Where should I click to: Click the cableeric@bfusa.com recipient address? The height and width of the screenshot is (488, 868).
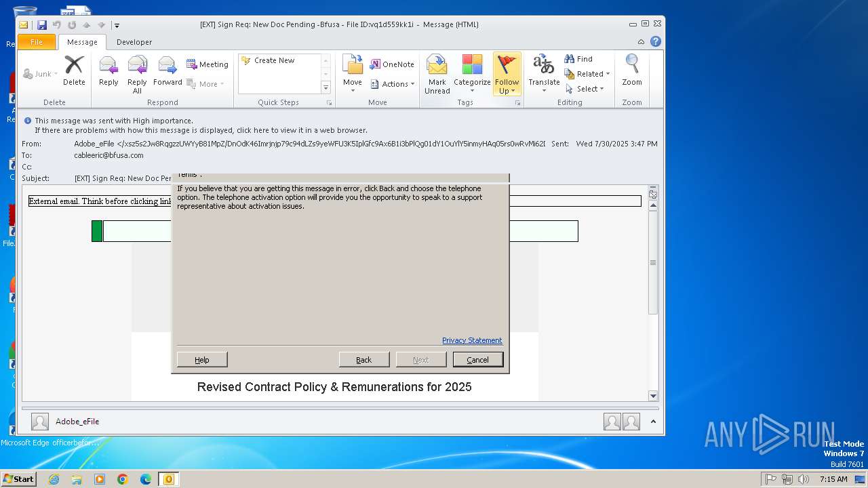(x=108, y=155)
